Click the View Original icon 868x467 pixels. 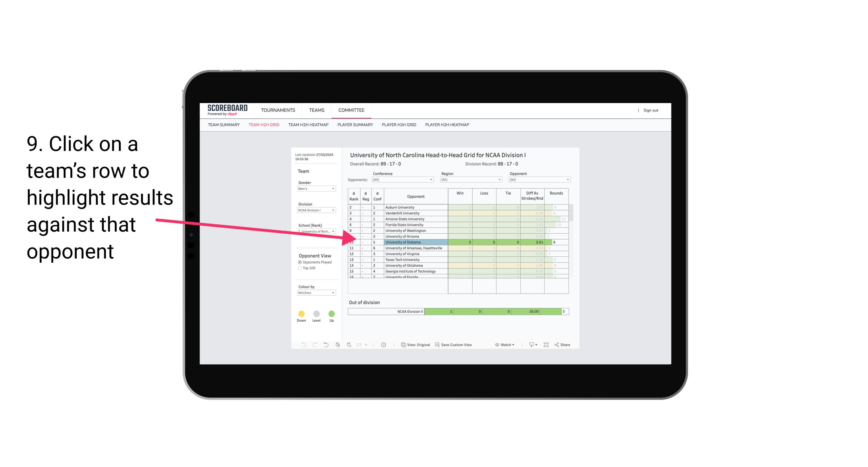pos(403,345)
